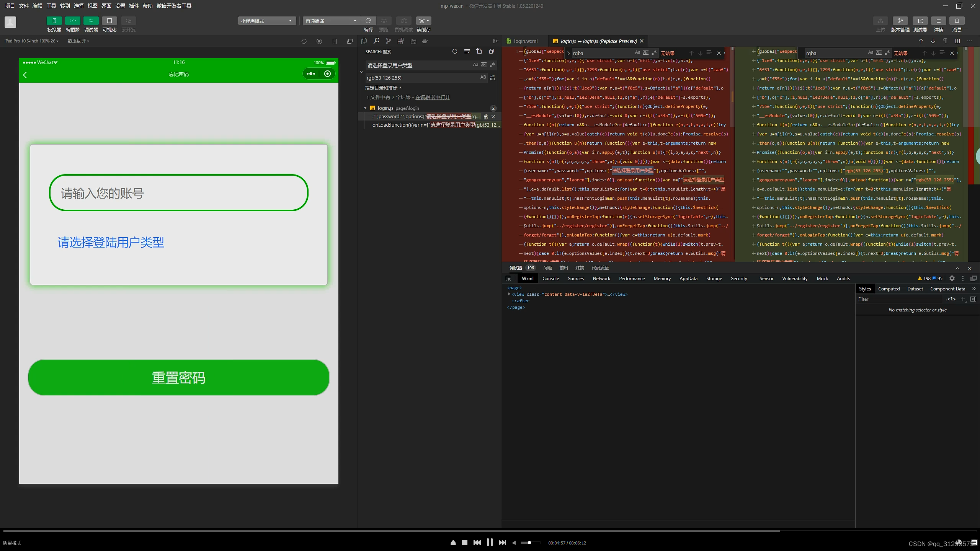The width and height of the screenshot is (980, 551).
Task: Click the video volume slider at the bottom
Action: point(530,543)
